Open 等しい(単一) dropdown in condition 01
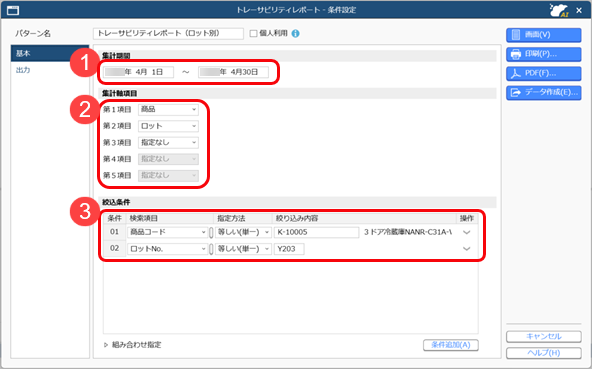 (x=244, y=232)
